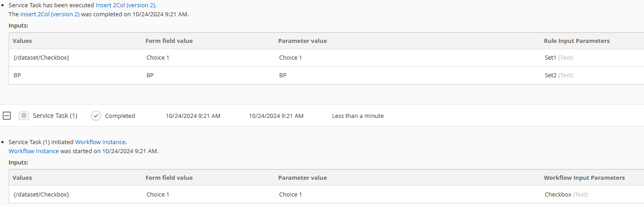Image resolution: width=644 pixels, height=206 pixels.
Task: Click the Service Task gear icon
Action: 24,116
